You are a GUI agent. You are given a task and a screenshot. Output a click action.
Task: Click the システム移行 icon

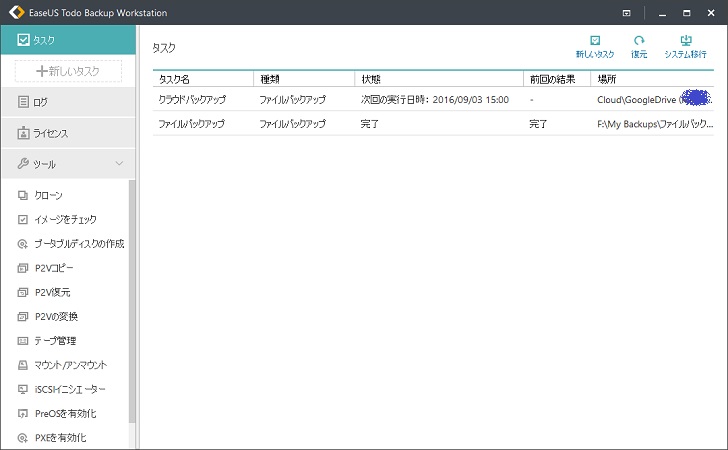[685, 40]
